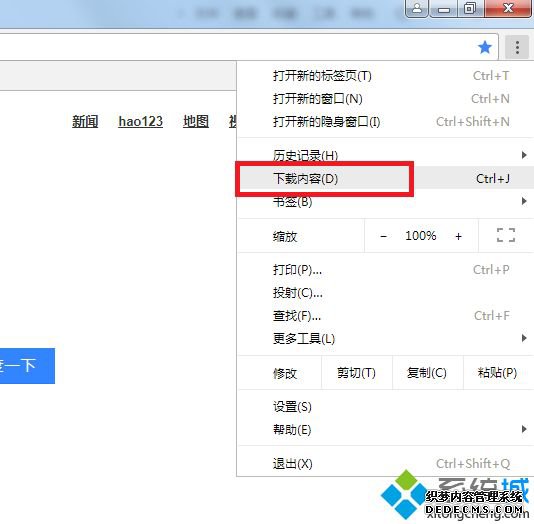Choose 打印(P)... print option
Viewport: 534px width, 524px height.
[x=385, y=270]
